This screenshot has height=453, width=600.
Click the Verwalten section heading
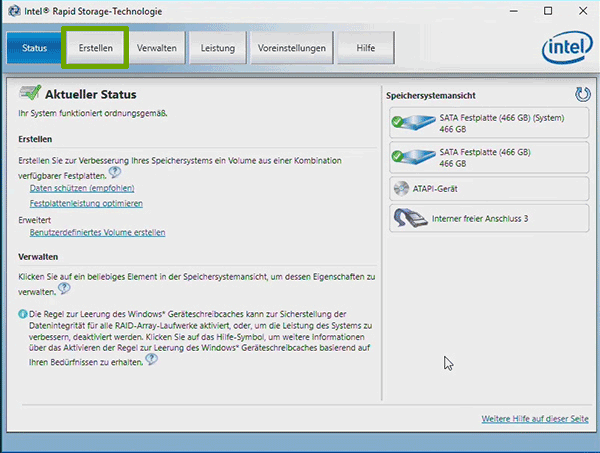coord(38,257)
